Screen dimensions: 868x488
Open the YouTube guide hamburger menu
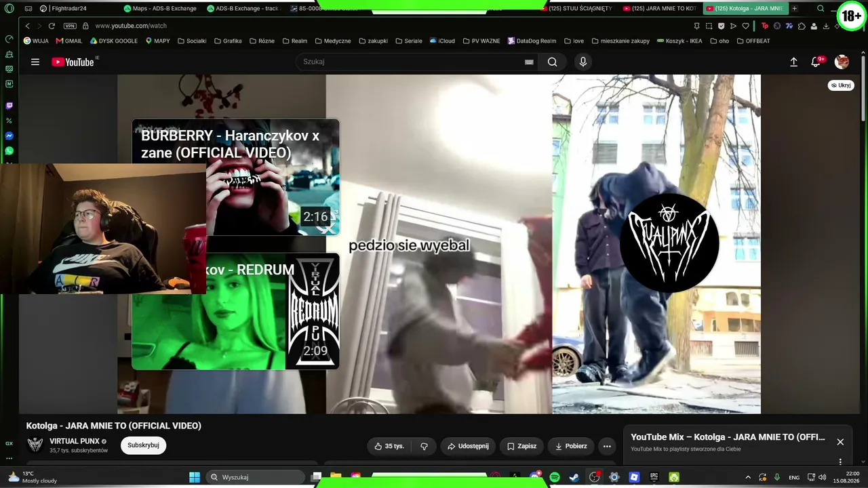(x=35, y=62)
